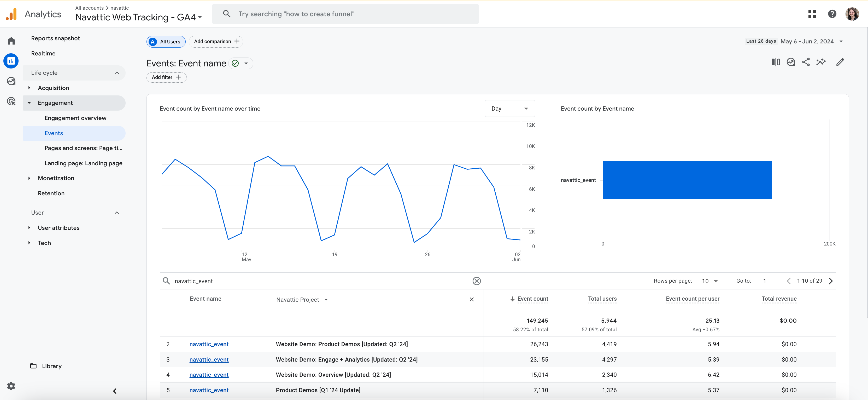Open navattic_event link in row 4
Screen dimensions: 868x400
209,375
